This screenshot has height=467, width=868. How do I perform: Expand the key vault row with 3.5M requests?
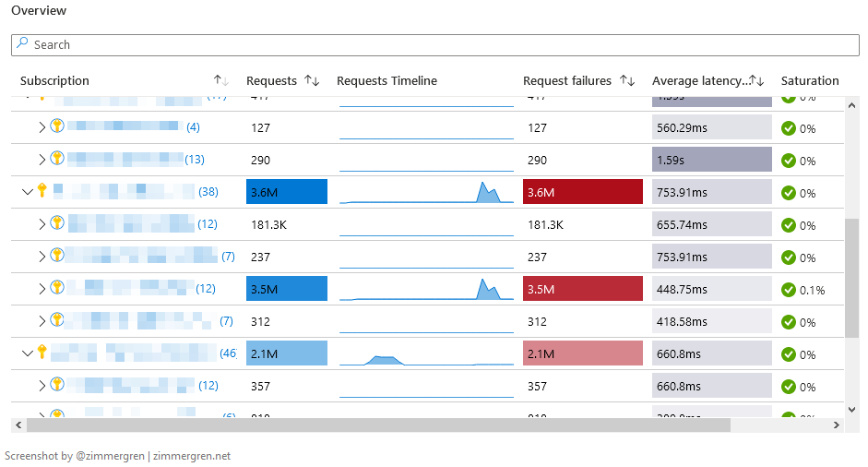click(42, 289)
